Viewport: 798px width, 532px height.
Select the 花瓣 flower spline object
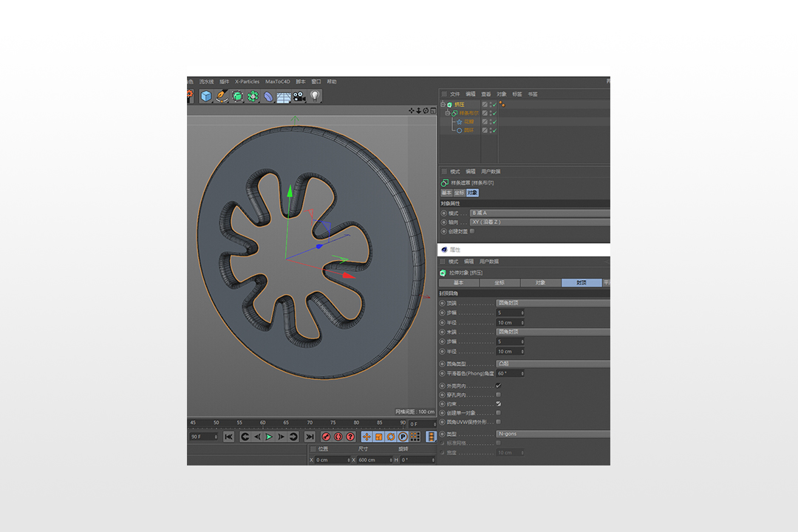(x=468, y=122)
